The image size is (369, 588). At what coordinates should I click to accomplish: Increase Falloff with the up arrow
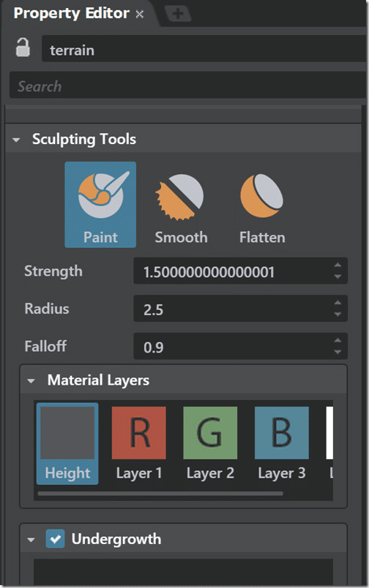click(338, 340)
